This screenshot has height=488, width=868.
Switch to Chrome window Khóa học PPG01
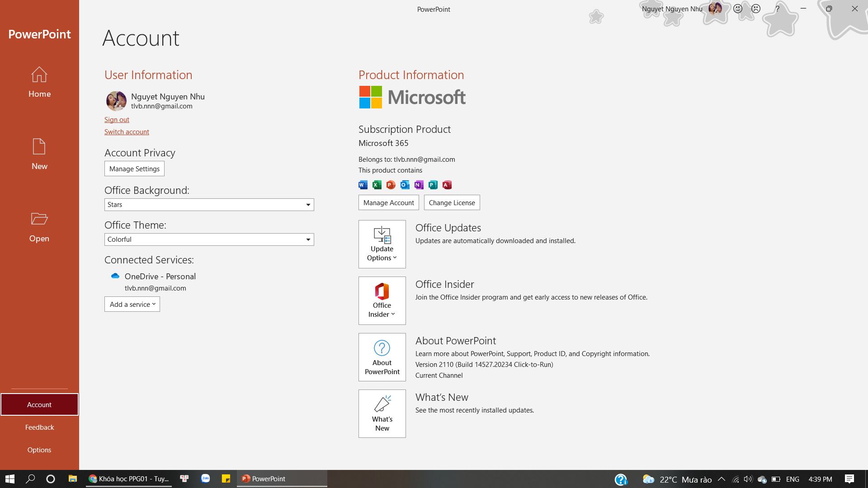point(129,479)
